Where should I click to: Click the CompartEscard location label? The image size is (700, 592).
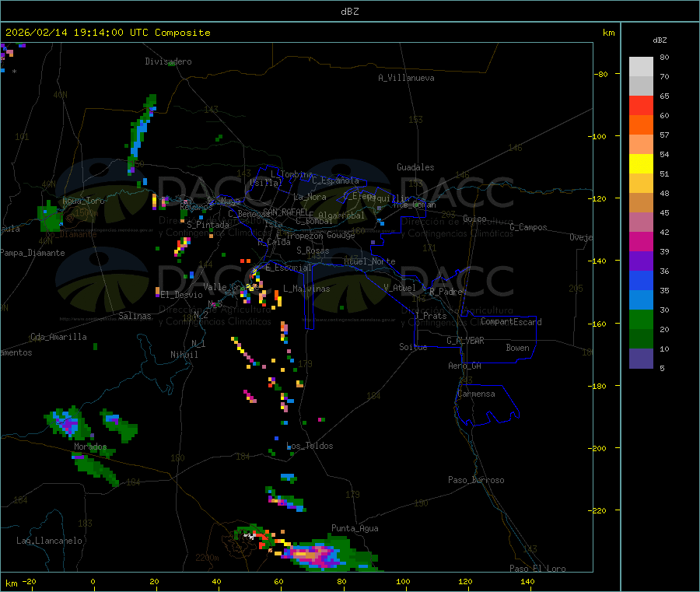click(511, 322)
